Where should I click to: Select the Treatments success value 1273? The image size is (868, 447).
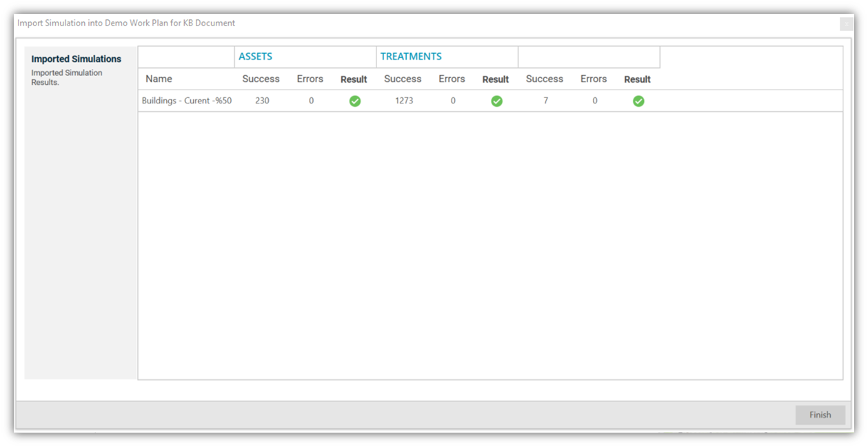pyautogui.click(x=404, y=101)
